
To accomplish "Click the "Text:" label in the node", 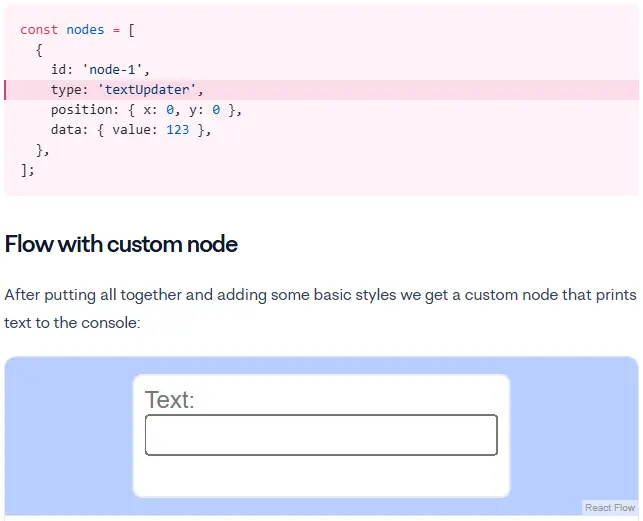I will point(170,400).
